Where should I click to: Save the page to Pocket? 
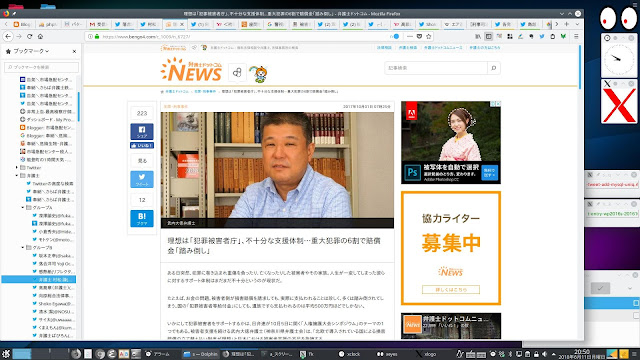[419, 36]
